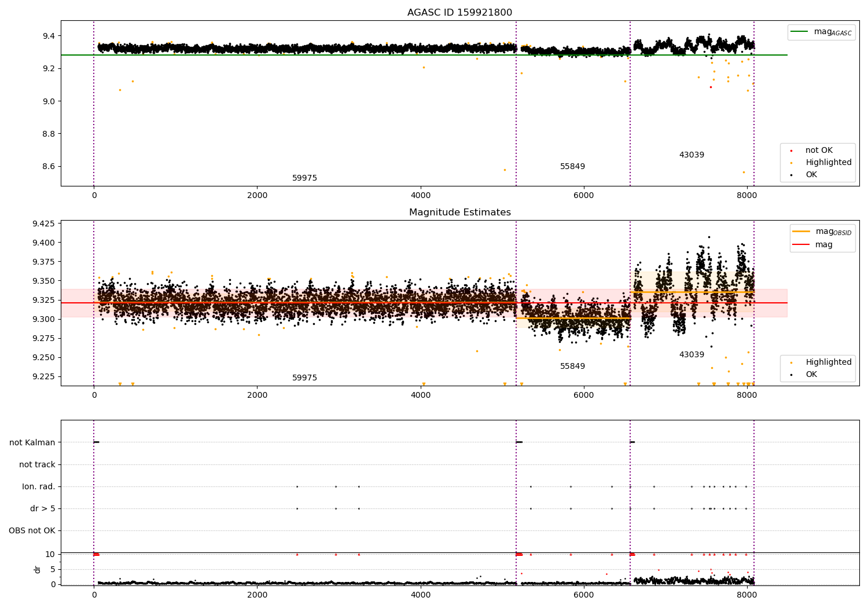Click the '9.325' y-axis tick label
The width and height of the screenshot is (868, 608).
(x=43, y=301)
